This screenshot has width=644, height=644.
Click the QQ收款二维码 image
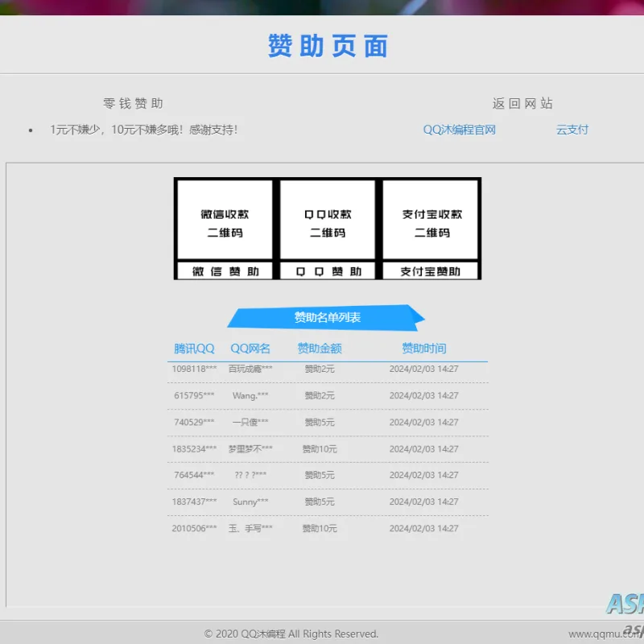[328, 220]
